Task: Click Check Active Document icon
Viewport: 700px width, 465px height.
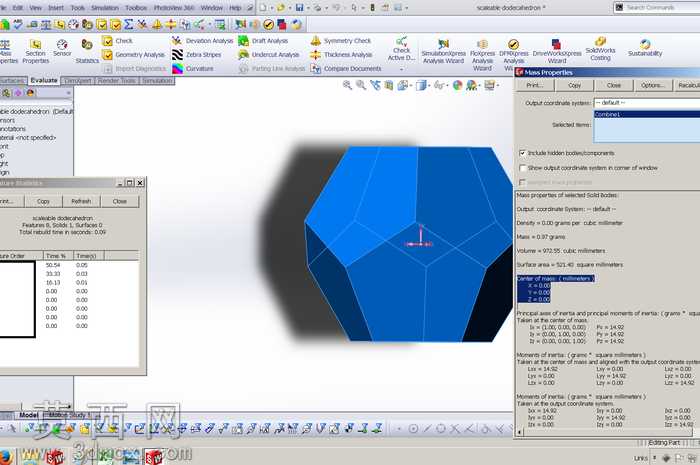Action: (401, 42)
